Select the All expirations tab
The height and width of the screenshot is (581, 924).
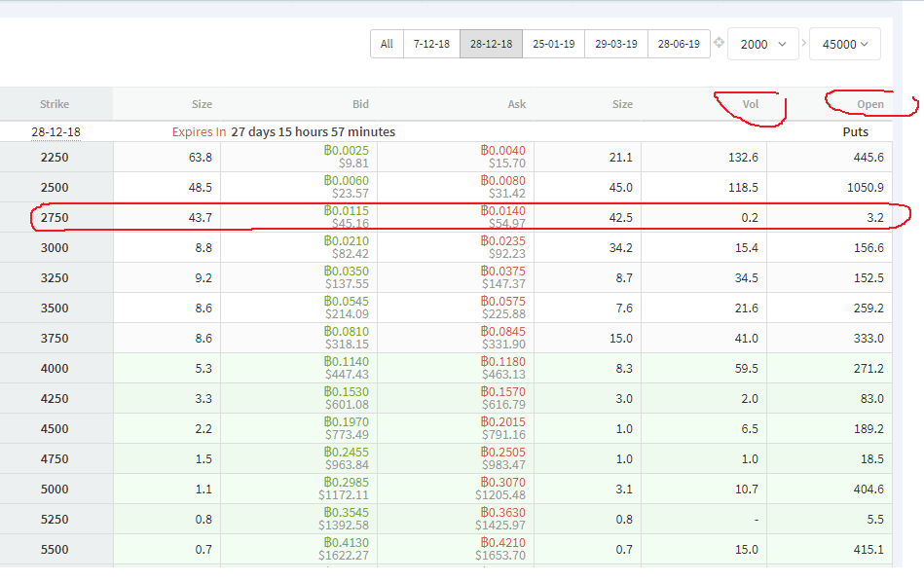click(387, 44)
